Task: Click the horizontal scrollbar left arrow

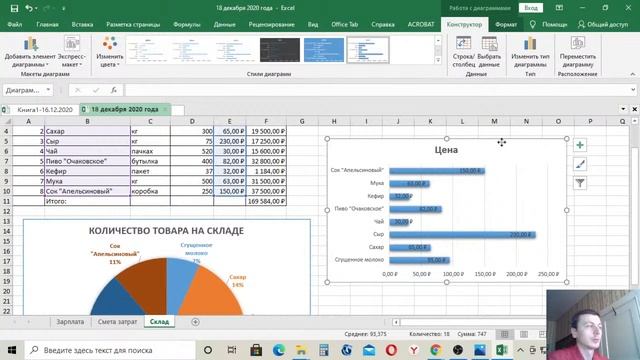Action: click(x=396, y=322)
